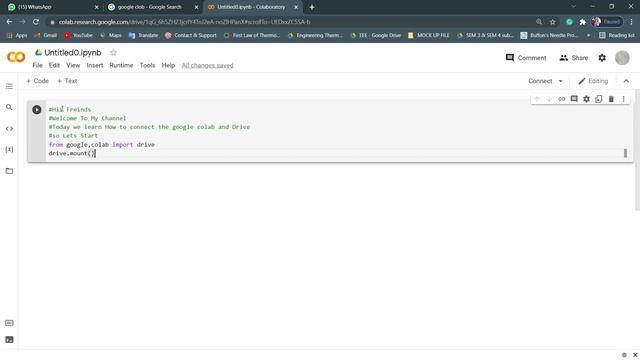
Task: Open browser extensions puzzle icon
Action: click(x=582, y=22)
